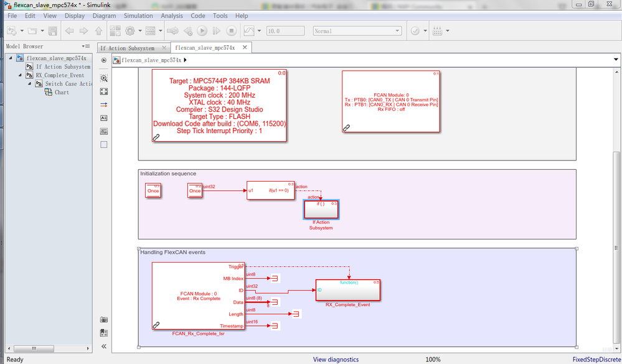Add an area box from palette
Image resolution: width=622 pixels, height=364 pixels.
[x=104, y=145]
